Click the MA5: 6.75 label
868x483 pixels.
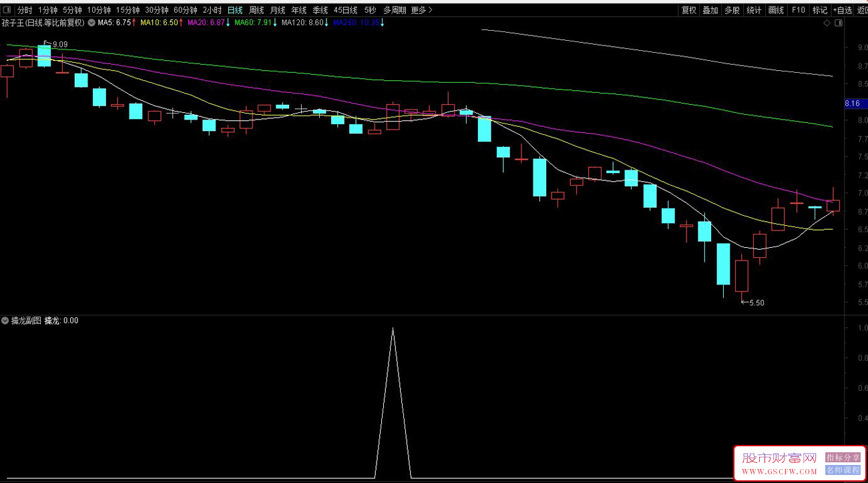tap(117, 23)
